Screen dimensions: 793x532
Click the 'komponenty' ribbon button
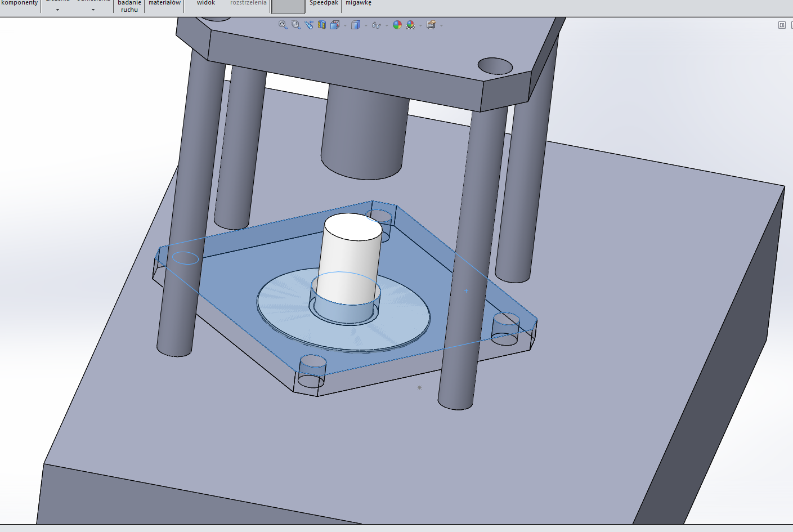pyautogui.click(x=19, y=3)
